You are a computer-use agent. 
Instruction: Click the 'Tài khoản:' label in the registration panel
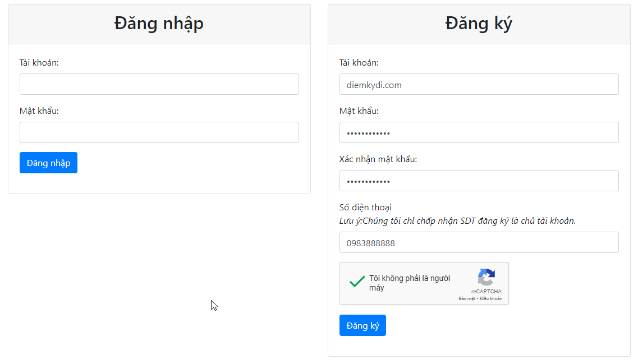(x=359, y=63)
